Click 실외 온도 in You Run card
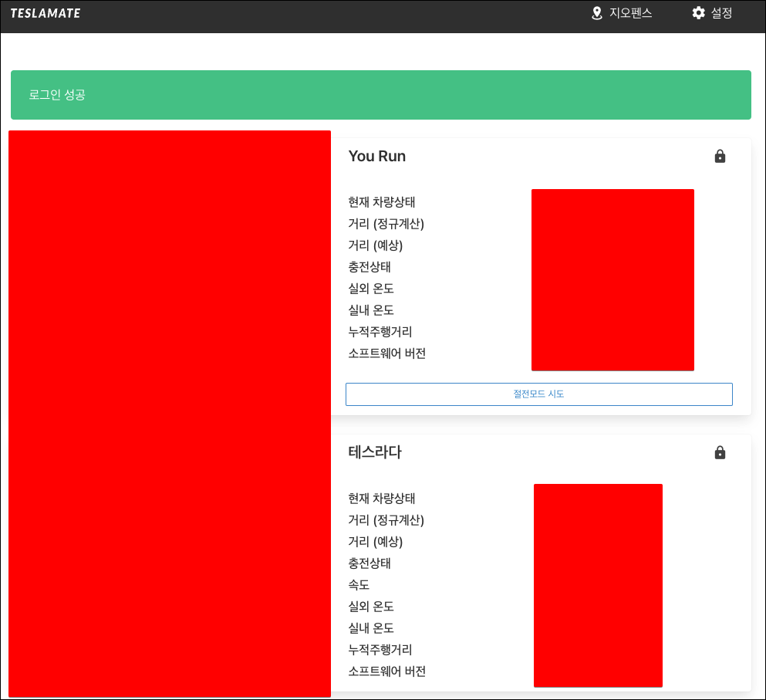Viewport: 766px width, 700px height. (x=371, y=289)
